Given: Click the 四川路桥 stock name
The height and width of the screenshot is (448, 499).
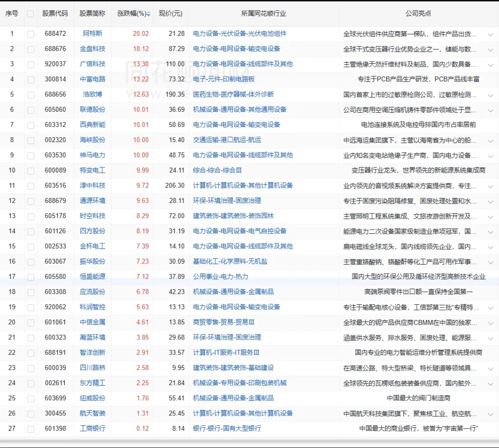Looking at the screenshot, I should [92, 368].
